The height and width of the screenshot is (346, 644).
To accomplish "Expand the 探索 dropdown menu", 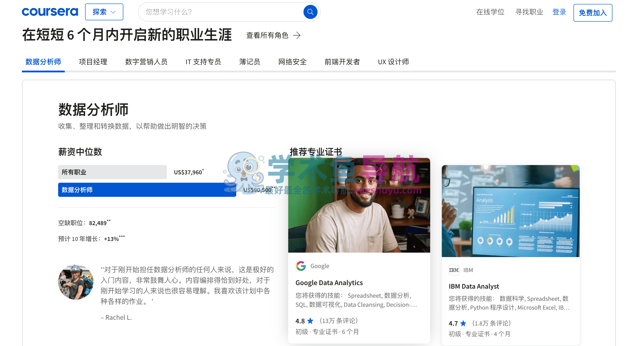I will pos(104,12).
